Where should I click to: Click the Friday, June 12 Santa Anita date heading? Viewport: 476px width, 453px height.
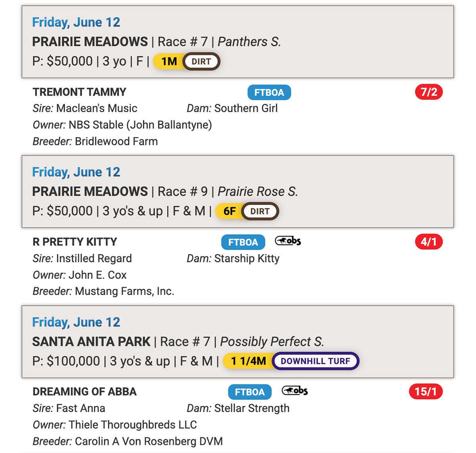(76, 322)
